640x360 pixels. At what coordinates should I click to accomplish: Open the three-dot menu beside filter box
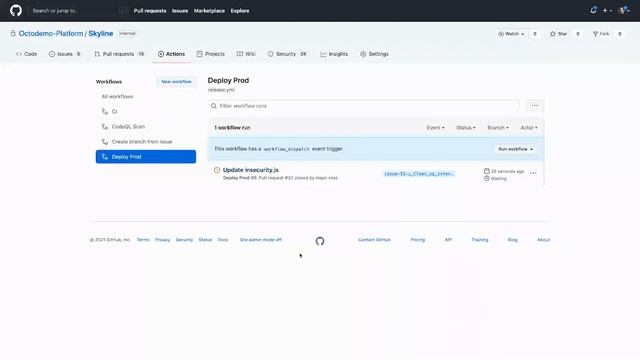[535, 106]
